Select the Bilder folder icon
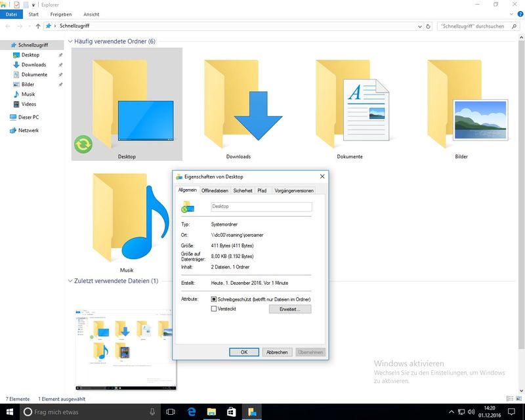The width and height of the screenshot is (525, 420). [x=461, y=105]
